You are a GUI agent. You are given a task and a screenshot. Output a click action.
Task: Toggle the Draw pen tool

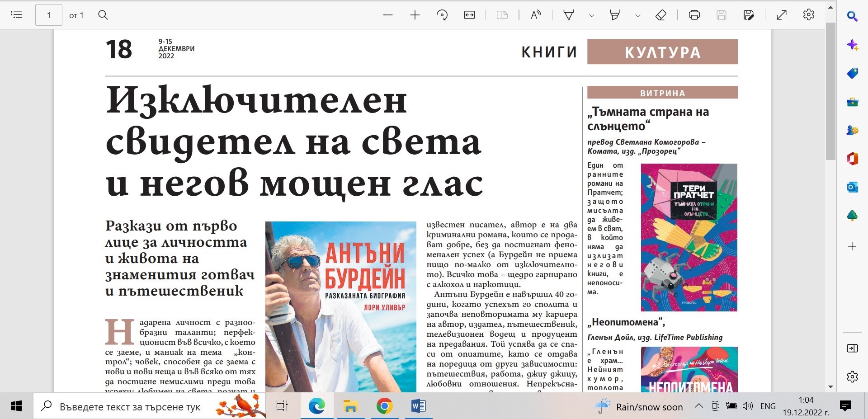click(569, 15)
